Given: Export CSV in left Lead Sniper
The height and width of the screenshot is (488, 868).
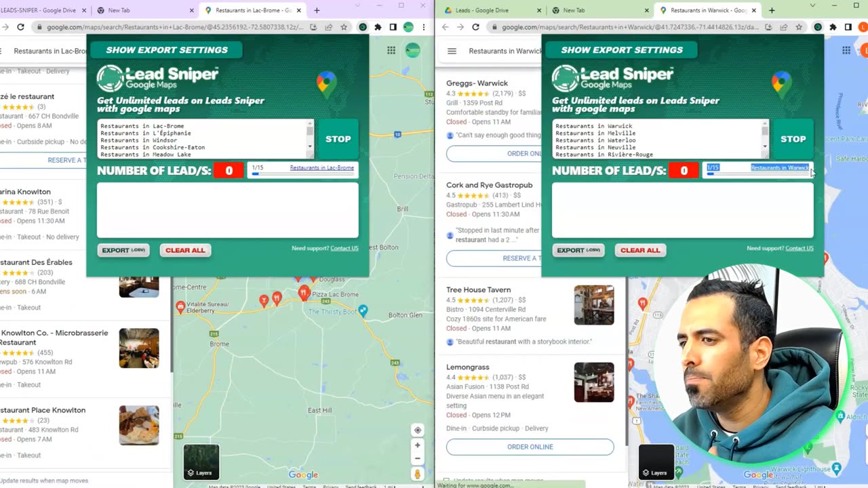Looking at the screenshot, I should 123,250.
